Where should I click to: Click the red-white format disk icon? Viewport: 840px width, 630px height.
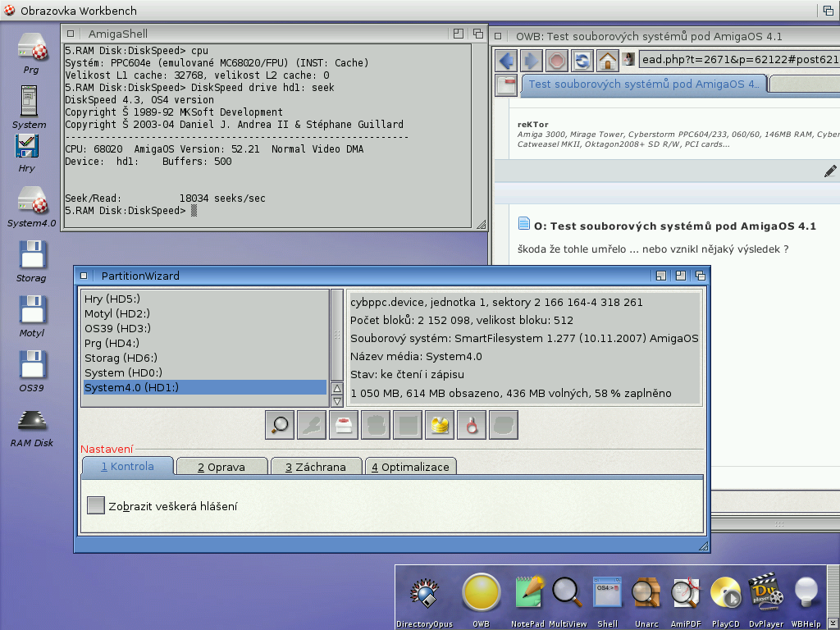point(344,424)
